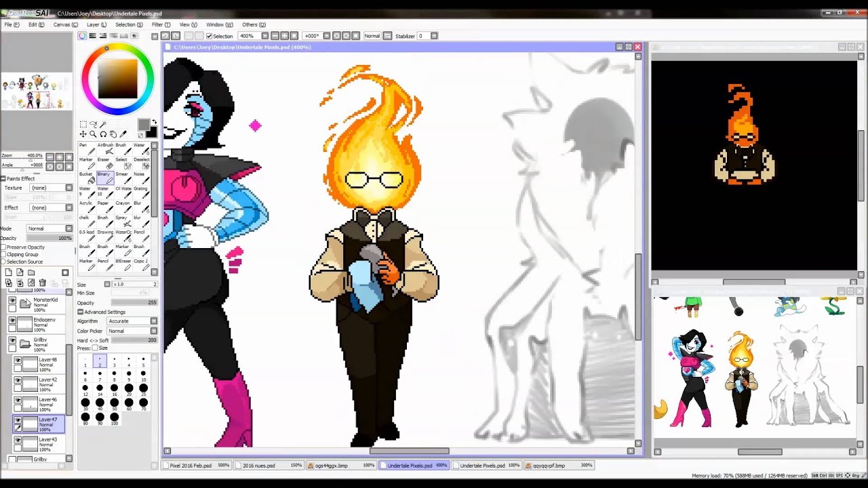Switch to qgs44ggx.bmp document tab
The width and height of the screenshot is (868, 488).
point(341,466)
